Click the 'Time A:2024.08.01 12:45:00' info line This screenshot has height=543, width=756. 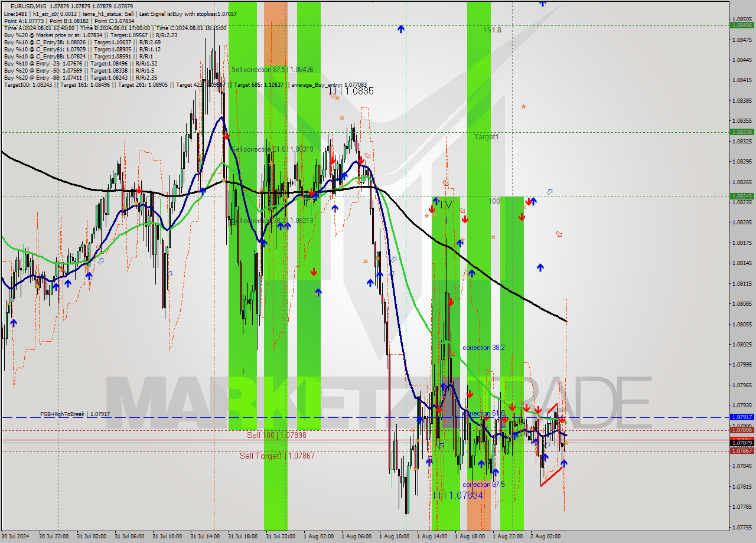115,28
